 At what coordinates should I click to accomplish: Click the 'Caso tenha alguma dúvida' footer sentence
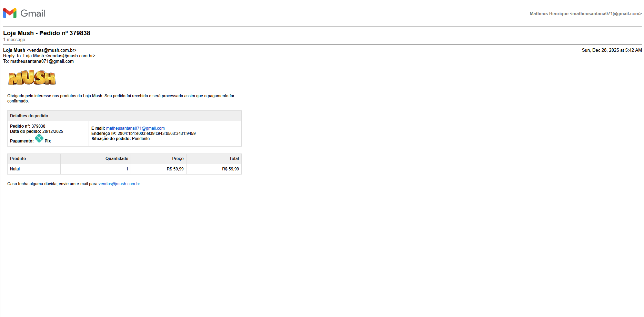74,184
